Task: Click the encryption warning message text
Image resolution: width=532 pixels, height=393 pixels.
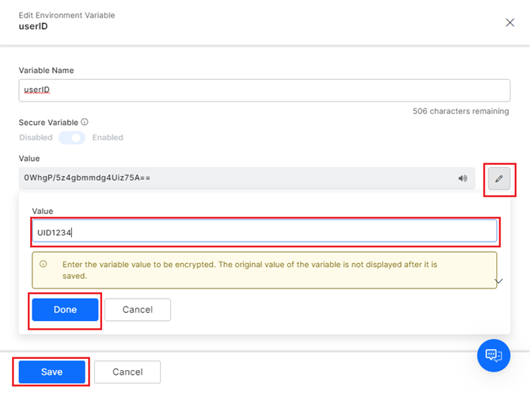Action: click(x=249, y=270)
